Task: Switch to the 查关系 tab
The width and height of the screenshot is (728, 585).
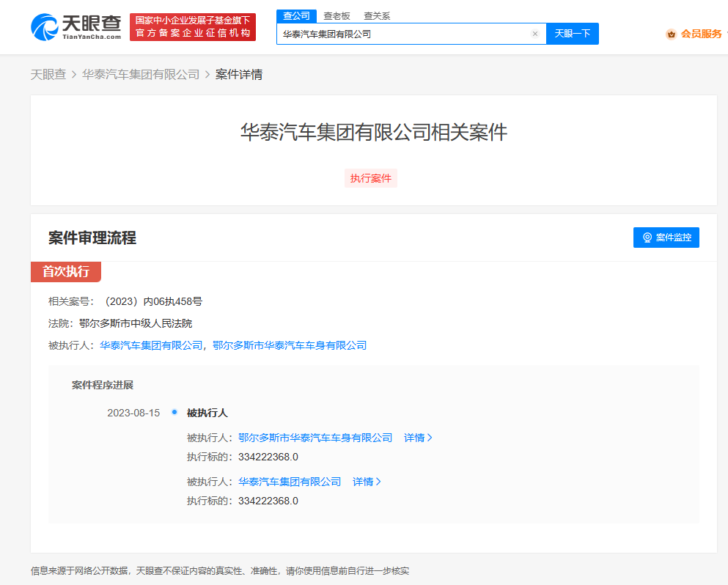Action: pyautogui.click(x=377, y=16)
